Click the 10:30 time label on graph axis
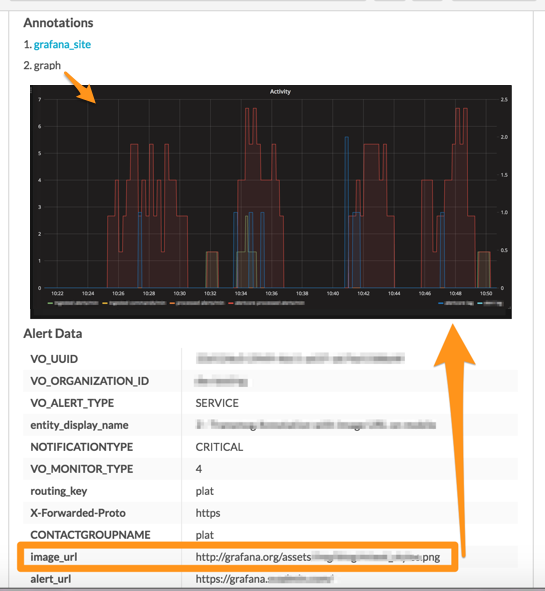 pyautogui.click(x=179, y=293)
